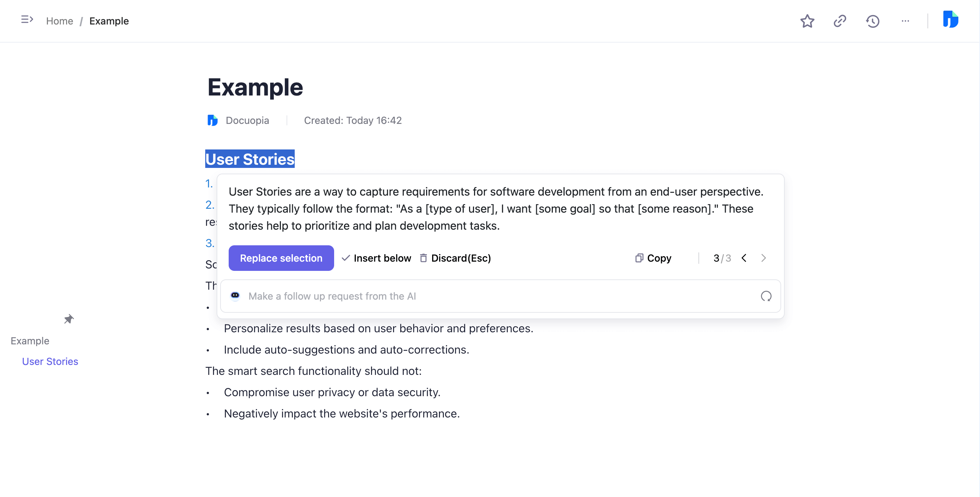Click the Docuopia icon beside the author name
Screen dimensions: 980x497
tap(213, 120)
